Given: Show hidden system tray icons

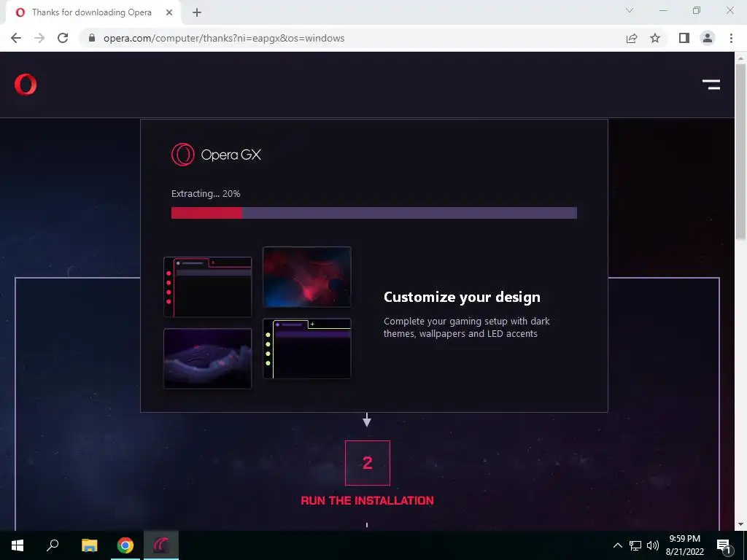Looking at the screenshot, I should click(x=617, y=545).
